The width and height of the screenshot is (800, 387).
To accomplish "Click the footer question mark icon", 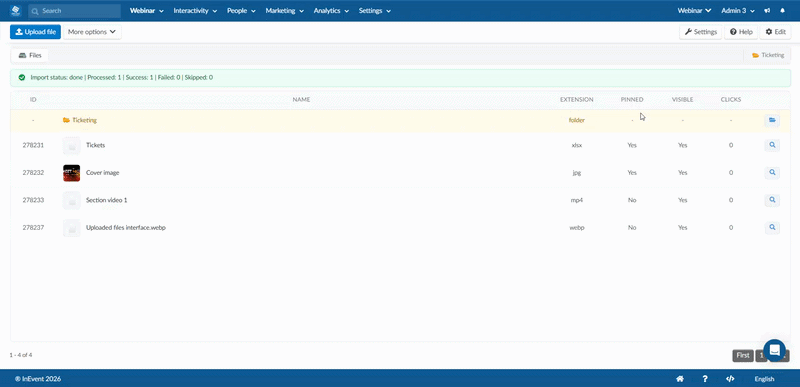I will click(705, 379).
